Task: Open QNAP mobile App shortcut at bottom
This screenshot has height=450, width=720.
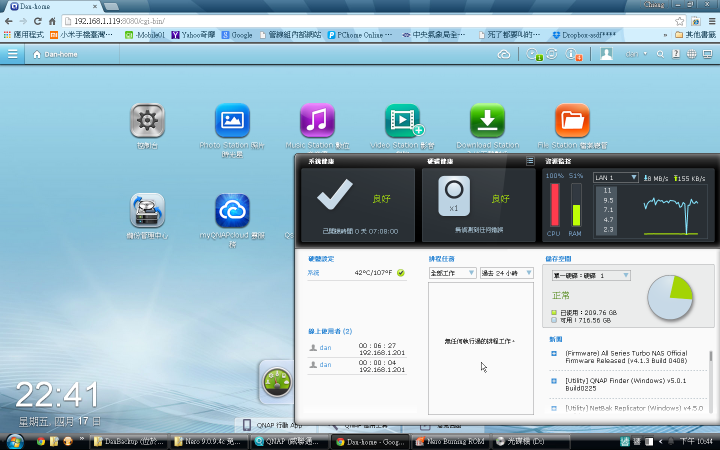Action: click(272, 425)
